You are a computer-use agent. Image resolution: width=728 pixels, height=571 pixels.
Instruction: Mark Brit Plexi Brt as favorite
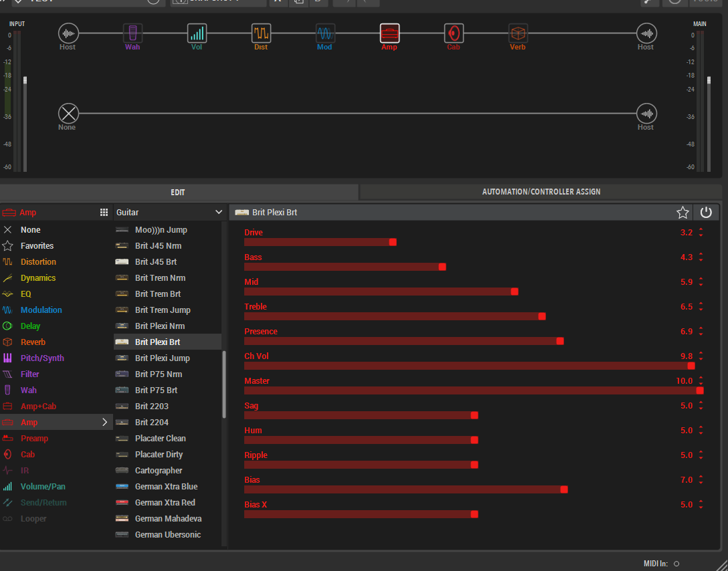[682, 213]
